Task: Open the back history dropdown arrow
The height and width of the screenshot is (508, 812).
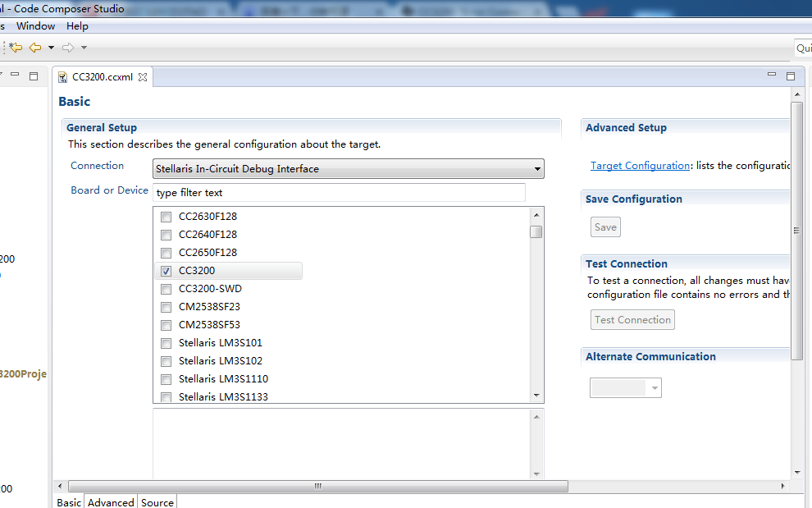Action: tap(51, 48)
